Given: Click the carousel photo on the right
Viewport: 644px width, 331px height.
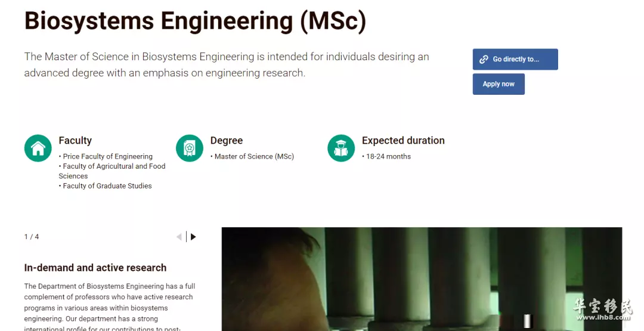Looking at the screenshot, I should [x=422, y=279].
